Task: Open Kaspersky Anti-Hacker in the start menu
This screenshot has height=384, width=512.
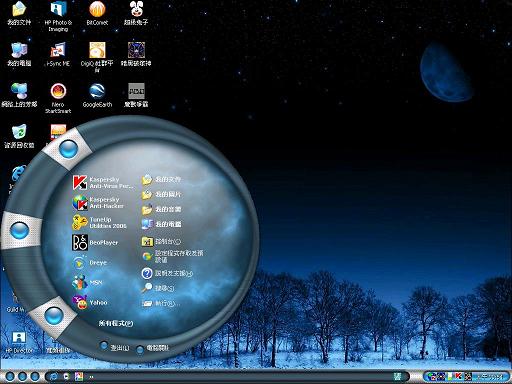Action: [98, 203]
